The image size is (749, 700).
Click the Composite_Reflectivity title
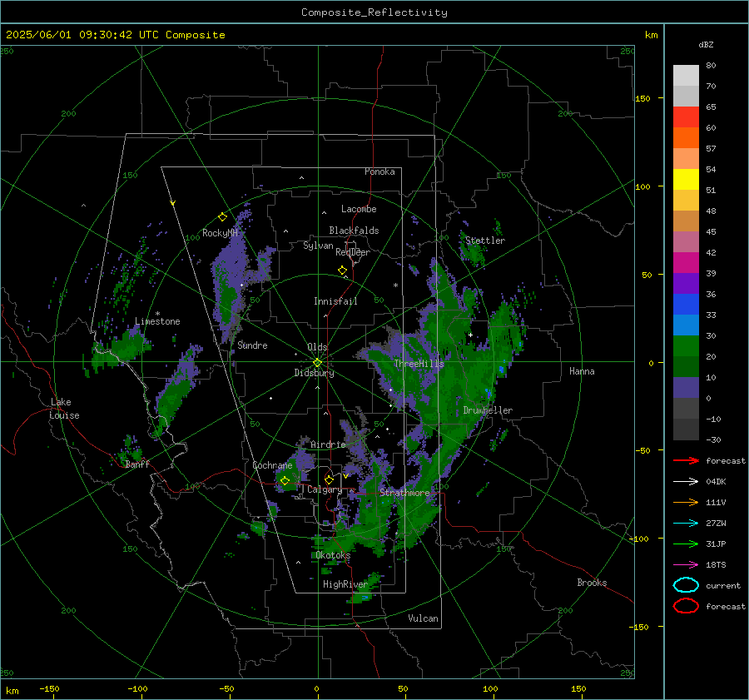(x=374, y=12)
